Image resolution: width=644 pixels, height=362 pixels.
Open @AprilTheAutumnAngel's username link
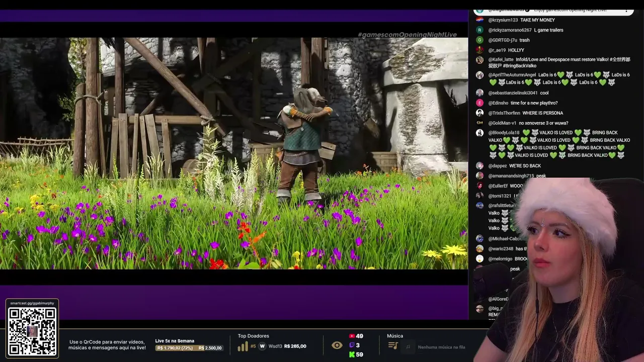[x=512, y=75]
